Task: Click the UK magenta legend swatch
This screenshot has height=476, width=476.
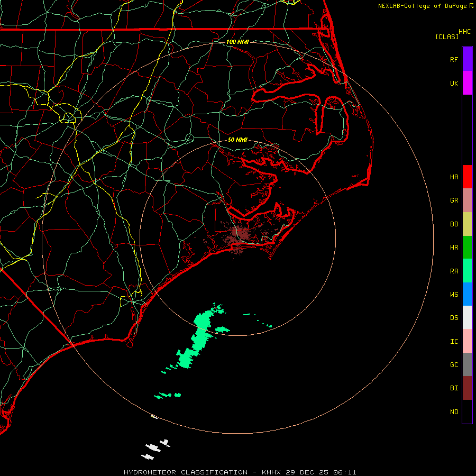Action: point(467,83)
